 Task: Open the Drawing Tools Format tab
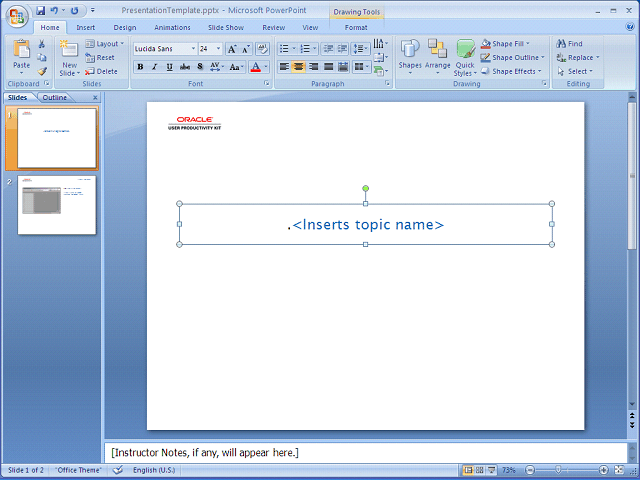(x=356, y=27)
